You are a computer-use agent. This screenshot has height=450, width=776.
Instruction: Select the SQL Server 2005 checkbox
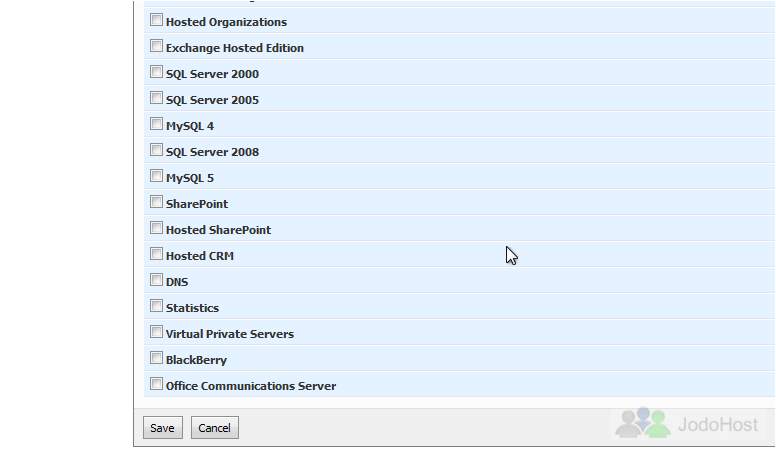click(156, 98)
